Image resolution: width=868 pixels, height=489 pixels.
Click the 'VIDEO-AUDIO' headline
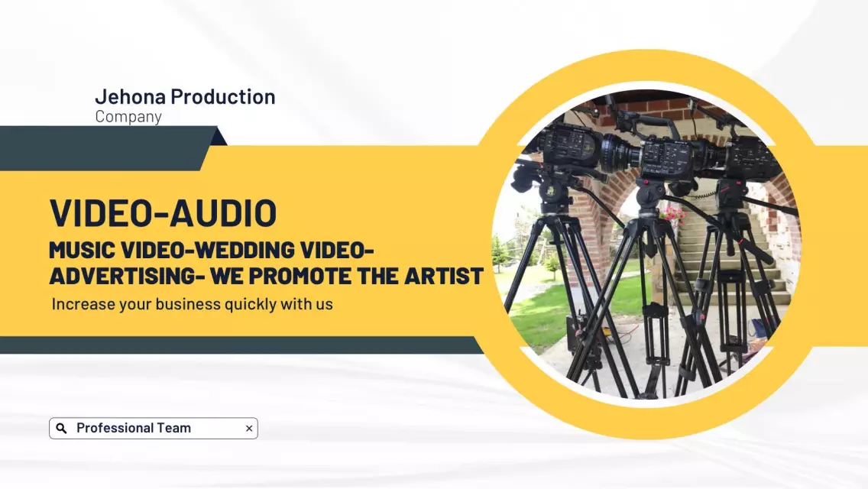pyautogui.click(x=164, y=212)
